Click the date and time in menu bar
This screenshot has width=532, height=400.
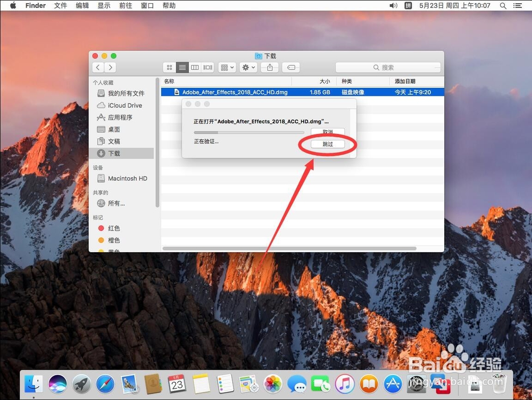[455, 5]
